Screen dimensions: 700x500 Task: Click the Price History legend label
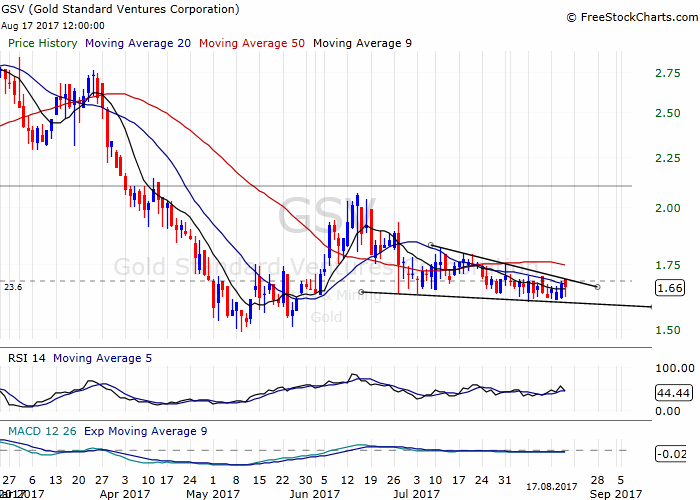coord(43,44)
